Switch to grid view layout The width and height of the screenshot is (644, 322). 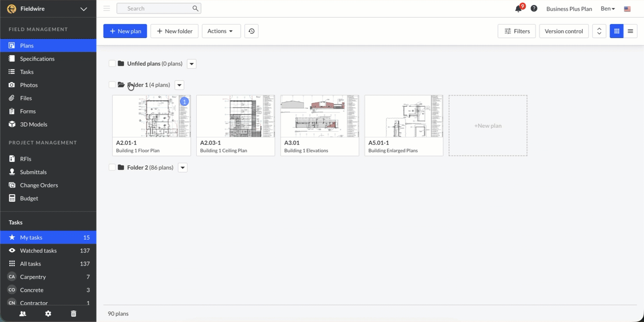tap(616, 31)
